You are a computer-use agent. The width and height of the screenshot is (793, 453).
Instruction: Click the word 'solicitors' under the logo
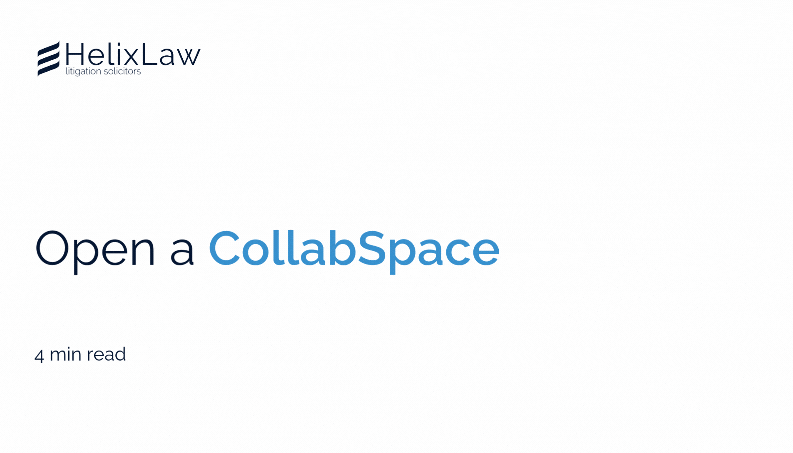(122, 71)
